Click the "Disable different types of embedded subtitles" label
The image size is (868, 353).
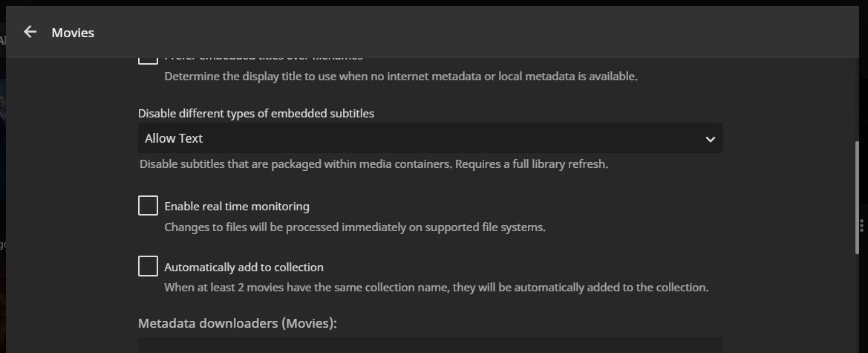pyautogui.click(x=256, y=114)
